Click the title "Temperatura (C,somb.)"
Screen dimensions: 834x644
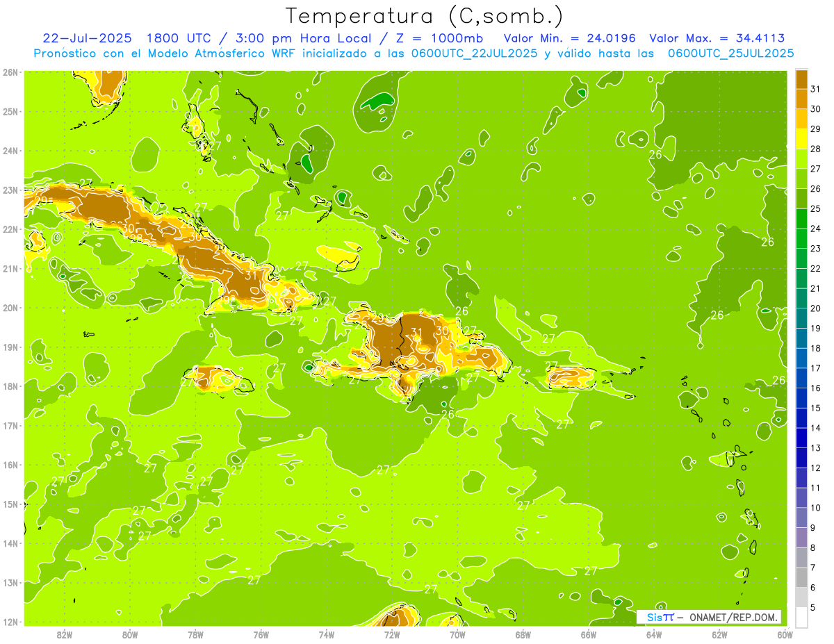(x=425, y=16)
